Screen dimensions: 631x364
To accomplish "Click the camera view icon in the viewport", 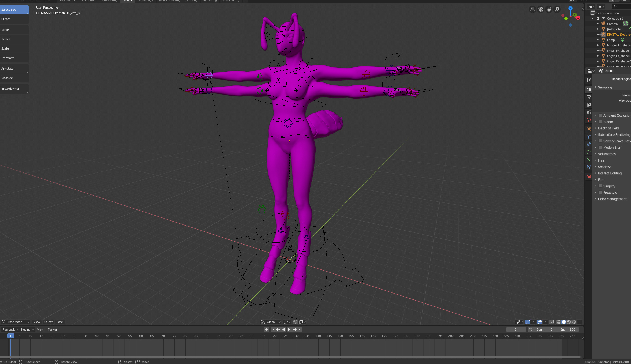I will click(541, 10).
